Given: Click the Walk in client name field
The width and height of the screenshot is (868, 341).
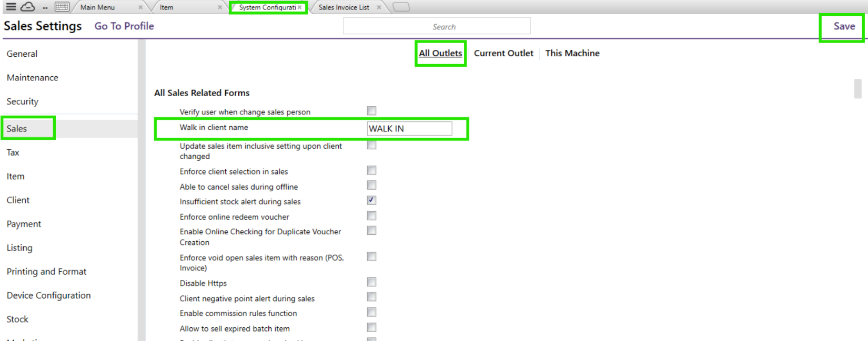Looking at the screenshot, I should [409, 129].
